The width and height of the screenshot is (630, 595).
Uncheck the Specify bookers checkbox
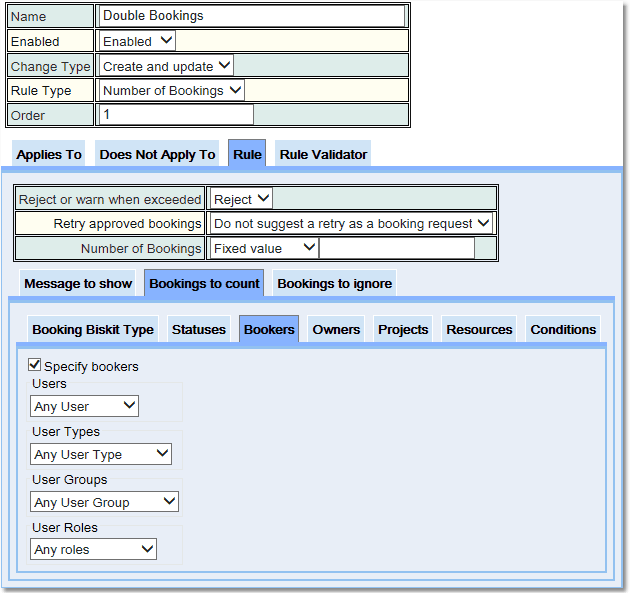pos(35,366)
